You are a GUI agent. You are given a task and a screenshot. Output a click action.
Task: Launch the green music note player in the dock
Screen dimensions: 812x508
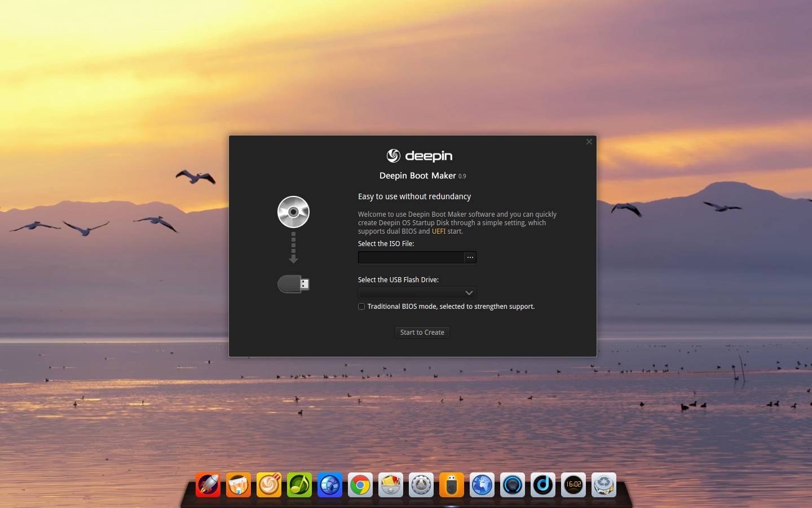pyautogui.click(x=299, y=485)
